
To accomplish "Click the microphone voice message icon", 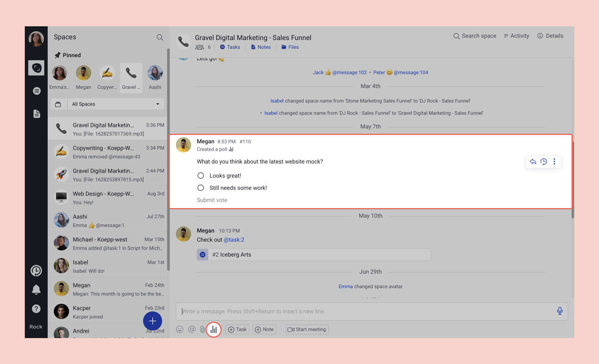I will click(560, 311).
